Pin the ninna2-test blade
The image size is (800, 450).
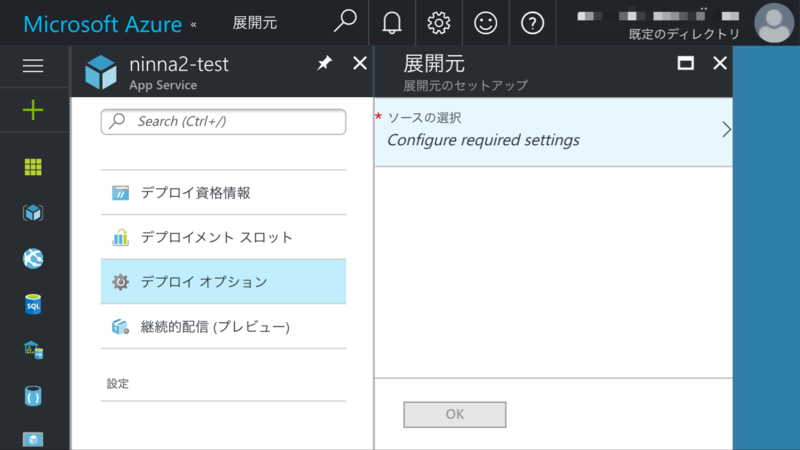click(324, 63)
